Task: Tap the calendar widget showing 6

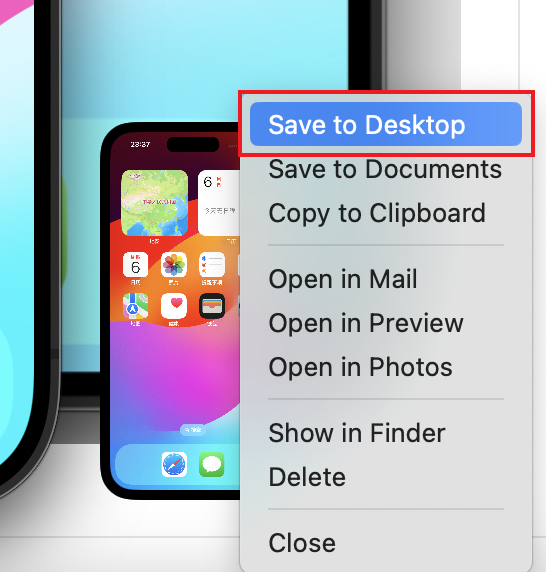Action: point(219,203)
